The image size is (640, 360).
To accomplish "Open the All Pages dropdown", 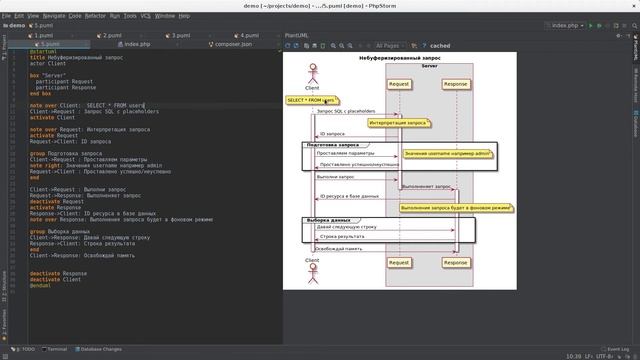I will click(390, 46).
